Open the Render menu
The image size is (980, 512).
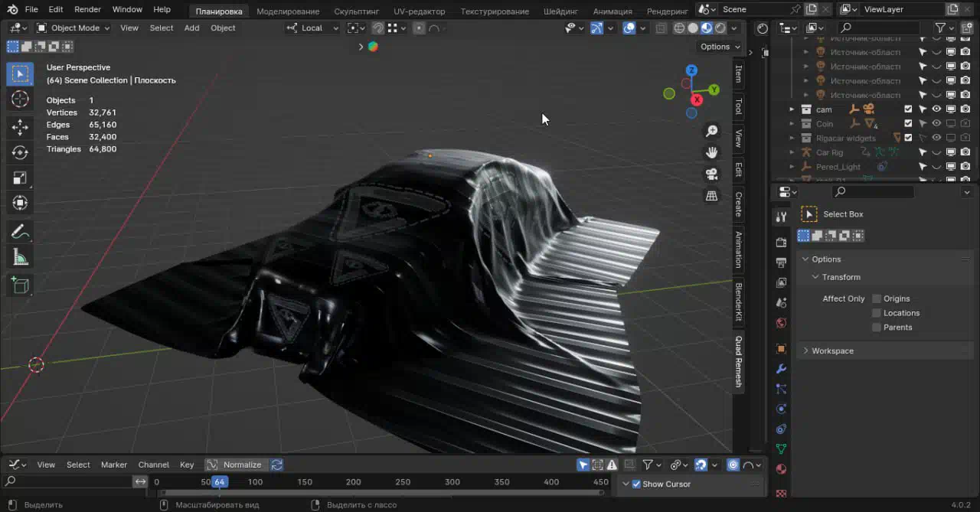(x=87, y=9)
